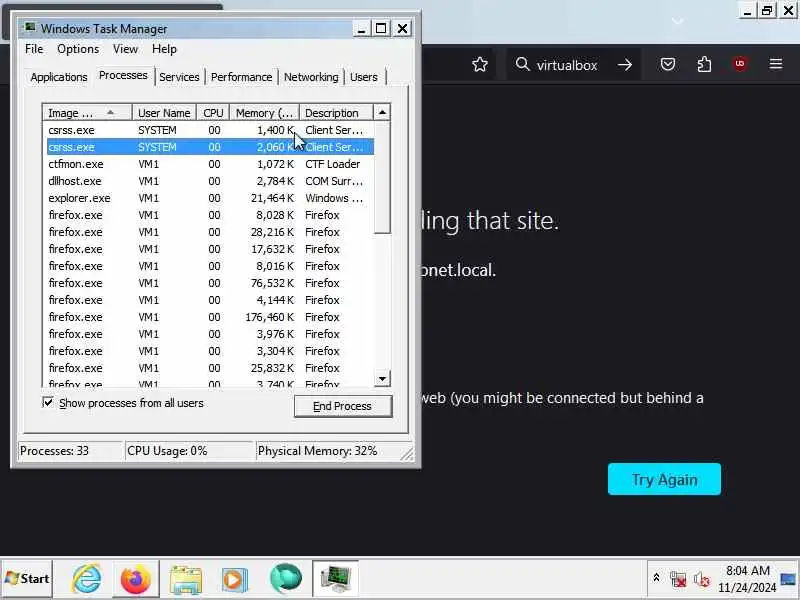Open the Pocket icon in Firefox toolbar
Screen dimensions: 800x600
668,64
